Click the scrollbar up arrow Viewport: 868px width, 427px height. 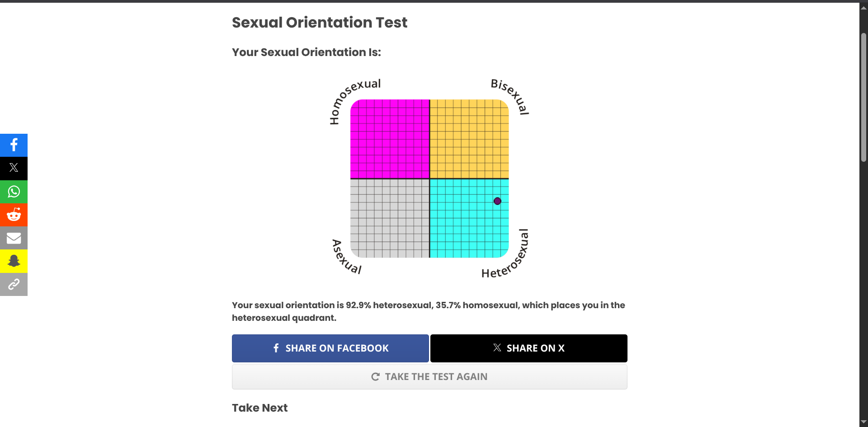(863, 8)
